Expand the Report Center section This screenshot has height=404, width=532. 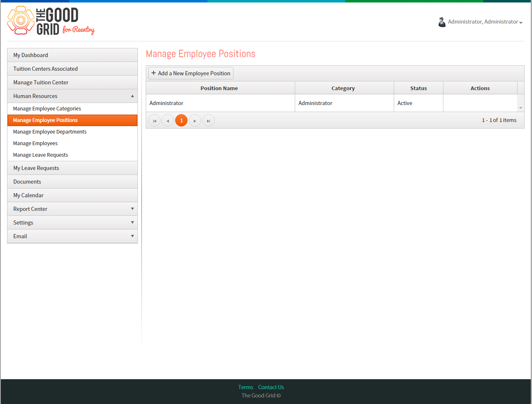coord(72,209)
